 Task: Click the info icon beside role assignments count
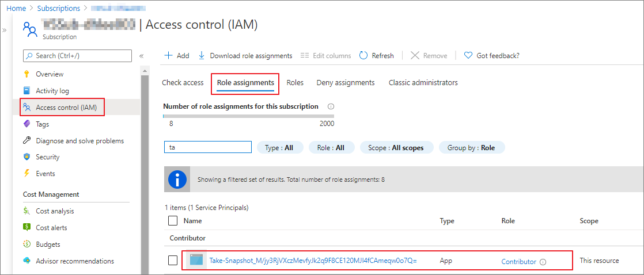pyautogui.click(x=331, y=106)
